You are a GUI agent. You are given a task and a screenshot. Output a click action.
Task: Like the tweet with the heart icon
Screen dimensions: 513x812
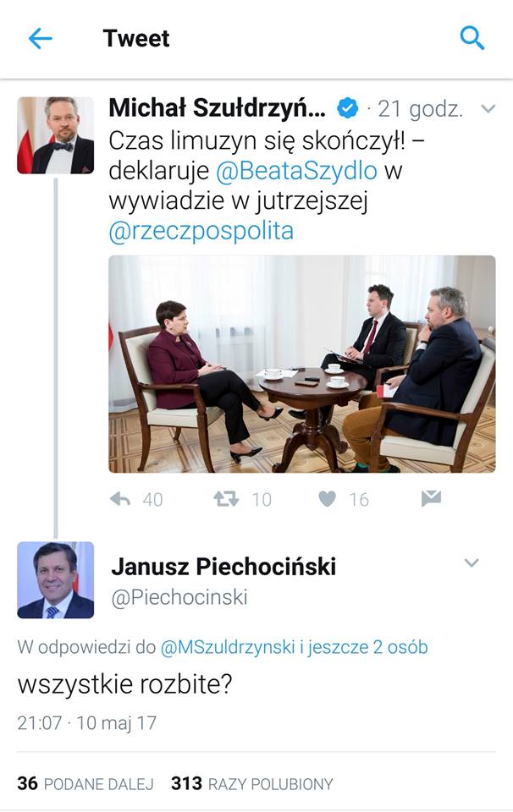coord(327,499)
